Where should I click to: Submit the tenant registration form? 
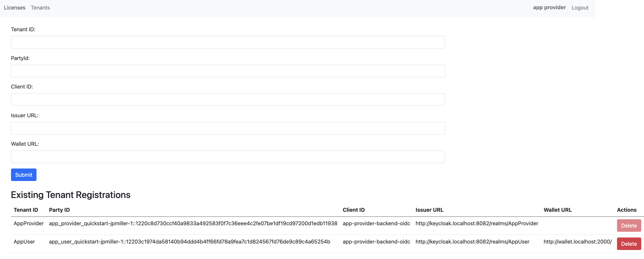[x=23, y=174]
